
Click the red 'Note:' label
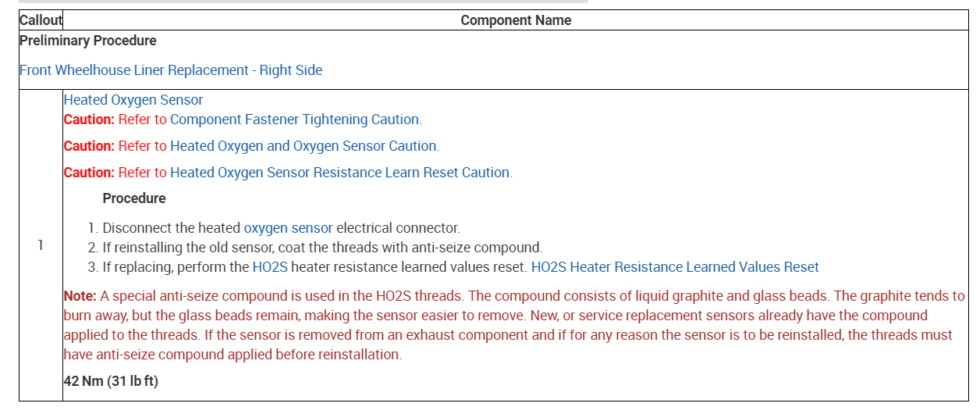click(80, 296)
